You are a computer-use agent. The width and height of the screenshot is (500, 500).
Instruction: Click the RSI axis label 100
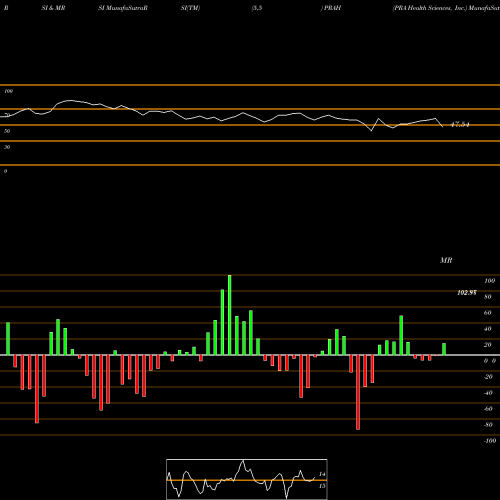coord(8,91)
